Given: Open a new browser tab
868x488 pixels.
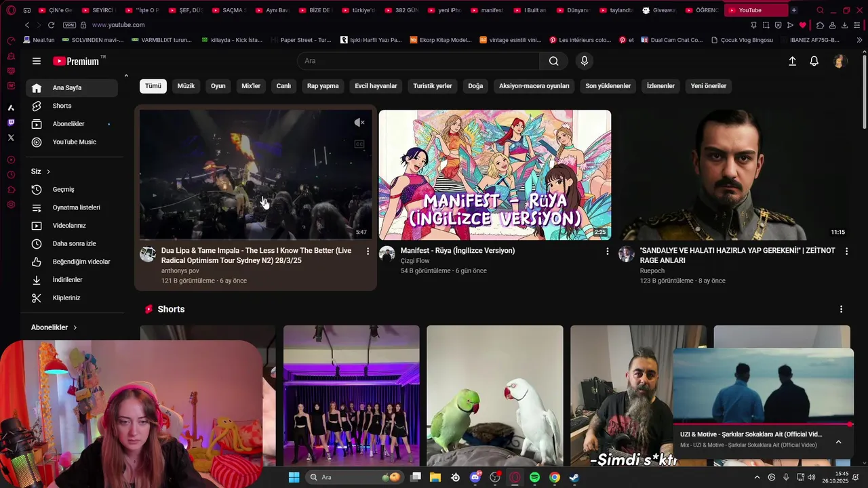Looking at the screenshot, I should coord(793,10).
